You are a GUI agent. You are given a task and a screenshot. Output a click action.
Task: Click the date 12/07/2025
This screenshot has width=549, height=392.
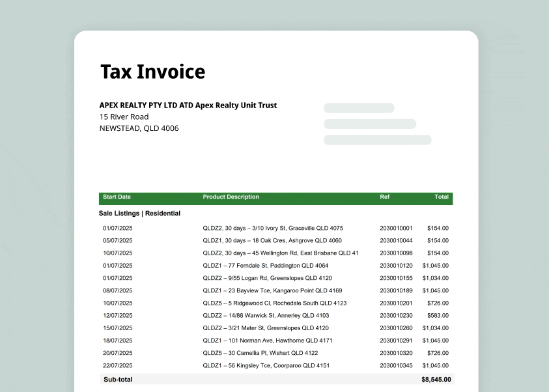coord(118,315)
